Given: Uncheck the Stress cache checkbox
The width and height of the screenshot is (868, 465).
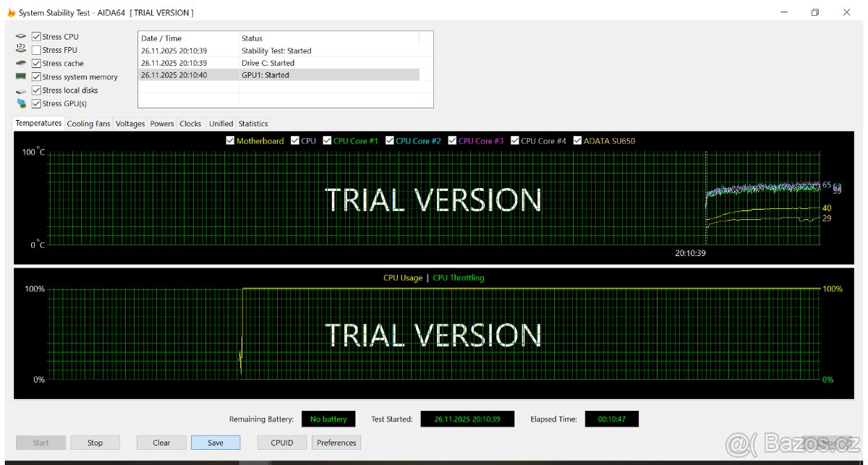Looking at the screenshot, I should click(x=36, y=63).
